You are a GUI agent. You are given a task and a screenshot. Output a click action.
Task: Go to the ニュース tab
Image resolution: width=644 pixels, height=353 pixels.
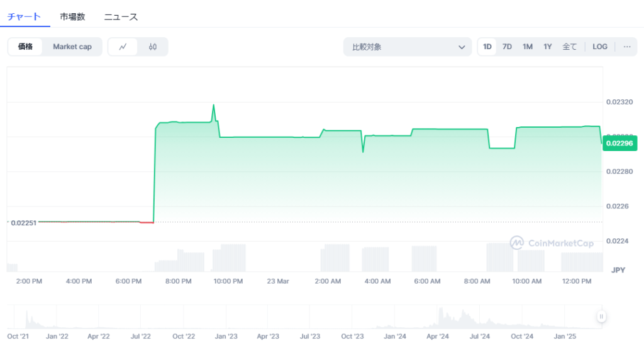121,17
